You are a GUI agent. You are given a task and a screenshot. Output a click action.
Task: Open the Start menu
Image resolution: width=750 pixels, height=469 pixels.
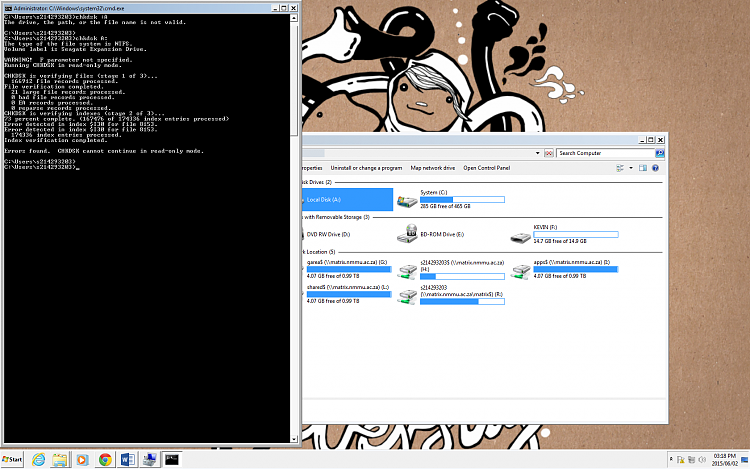click(x=12, y=459)
